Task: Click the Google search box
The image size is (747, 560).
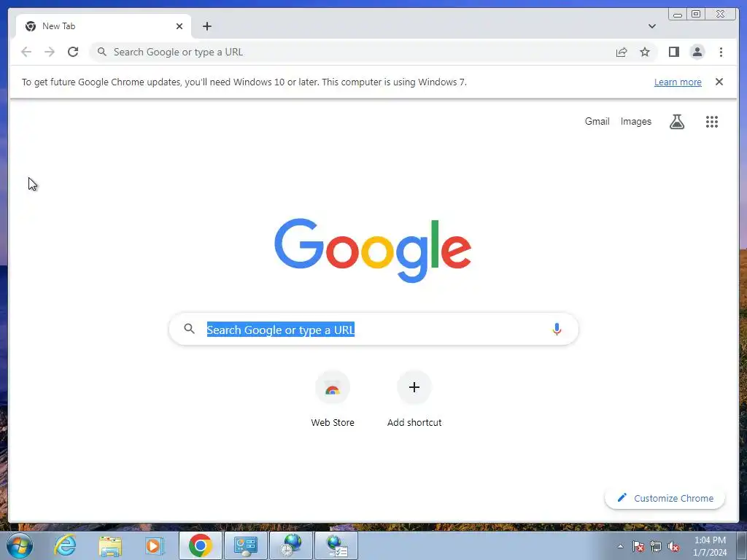Action: click(x=373, y=329)
